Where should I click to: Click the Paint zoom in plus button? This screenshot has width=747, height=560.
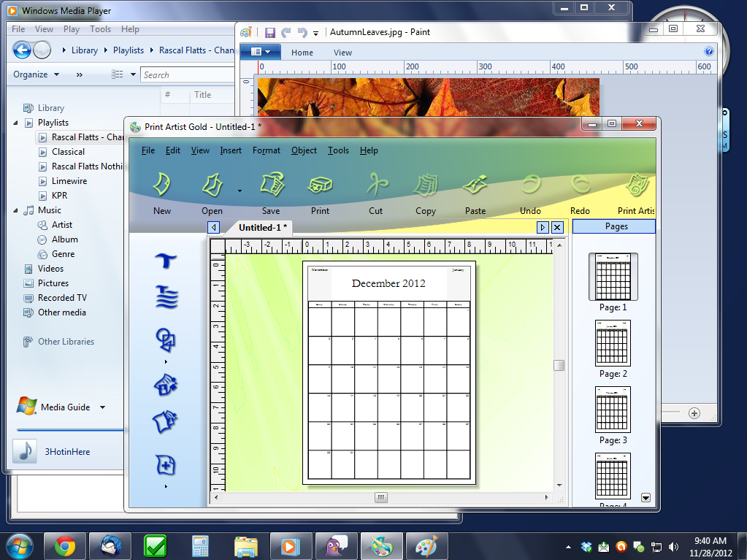[694, 413]
